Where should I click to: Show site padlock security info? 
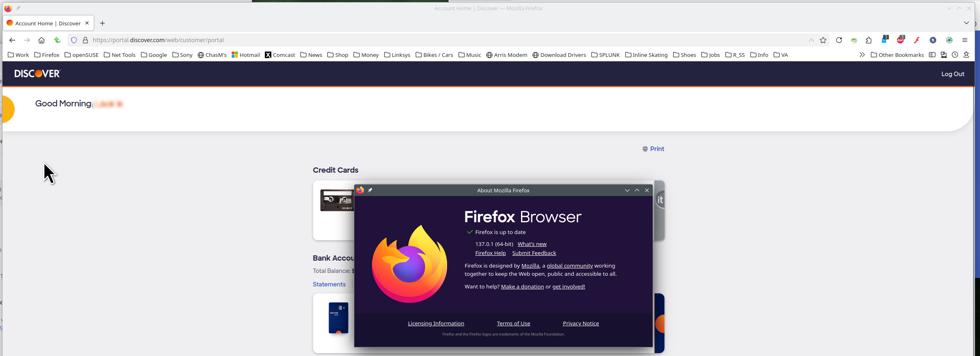click(x=85, y=40)
